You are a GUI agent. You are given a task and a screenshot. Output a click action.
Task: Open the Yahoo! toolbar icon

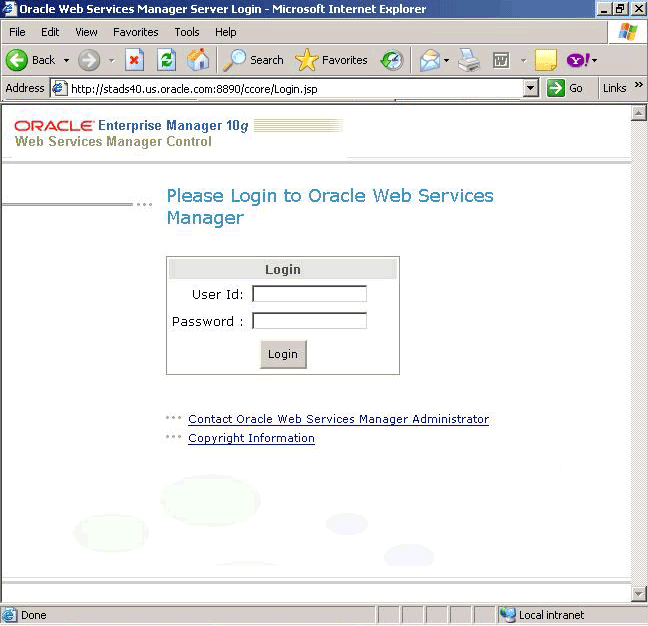click(x=578, y=60)
